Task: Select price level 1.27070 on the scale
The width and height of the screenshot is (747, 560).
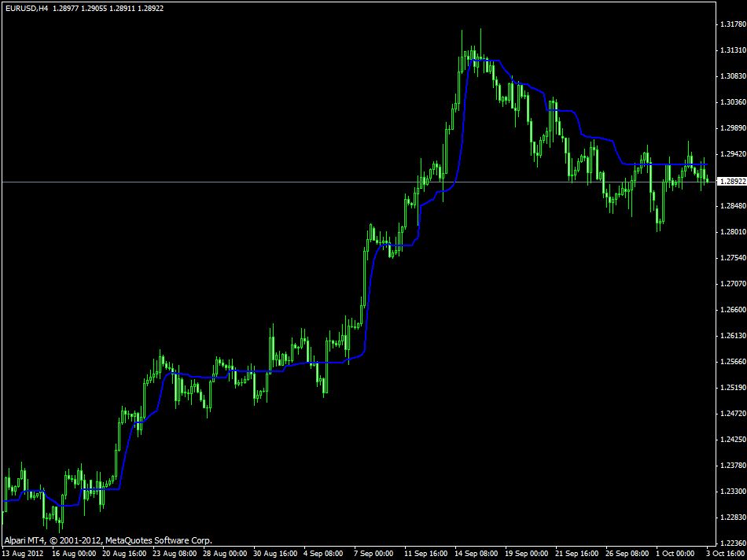Action: click(x=732, y=284)
